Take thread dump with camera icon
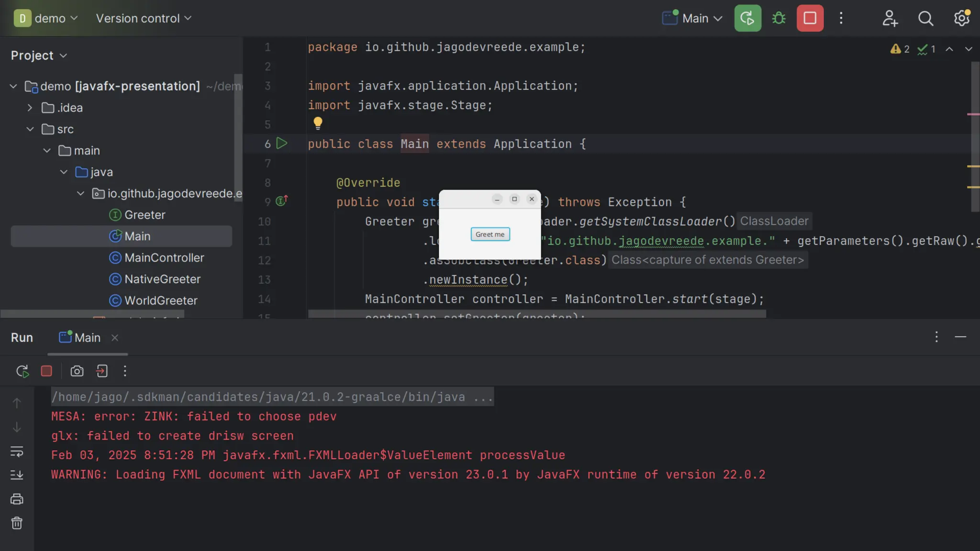 click(77, 371)
